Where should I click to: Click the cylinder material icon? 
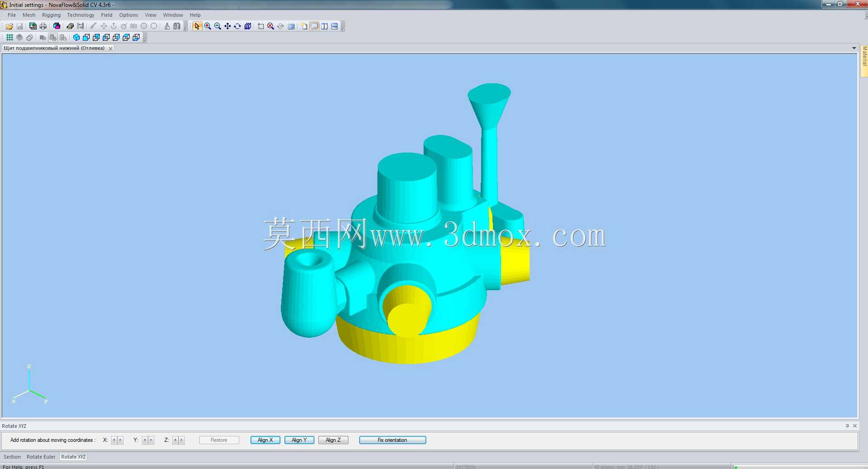click(177, 26)
